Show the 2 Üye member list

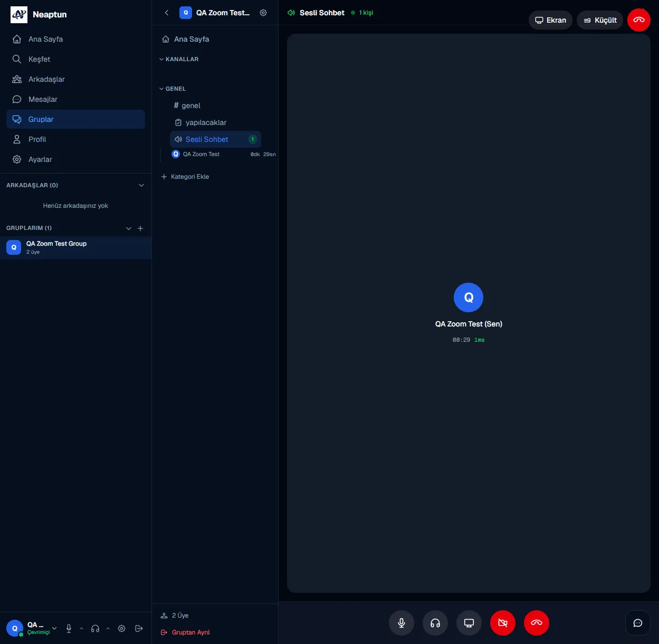pyautogui.click(x=175, y=616)
